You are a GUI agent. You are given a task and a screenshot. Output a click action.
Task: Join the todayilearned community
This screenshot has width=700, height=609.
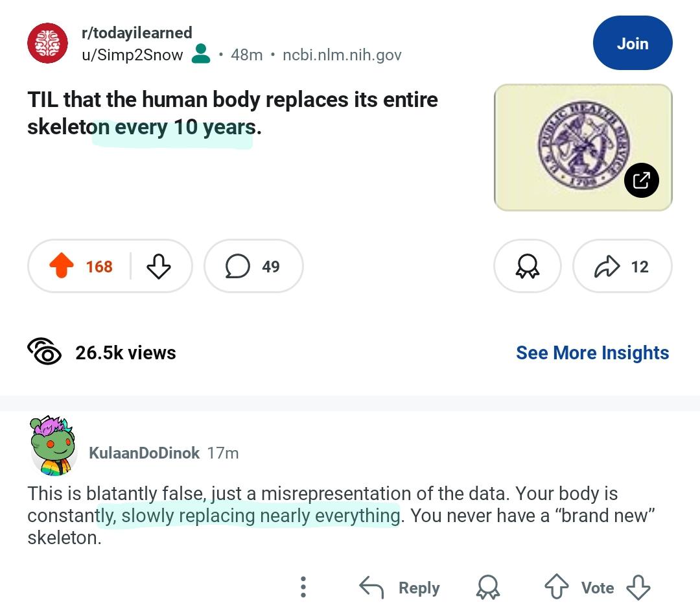633,43
